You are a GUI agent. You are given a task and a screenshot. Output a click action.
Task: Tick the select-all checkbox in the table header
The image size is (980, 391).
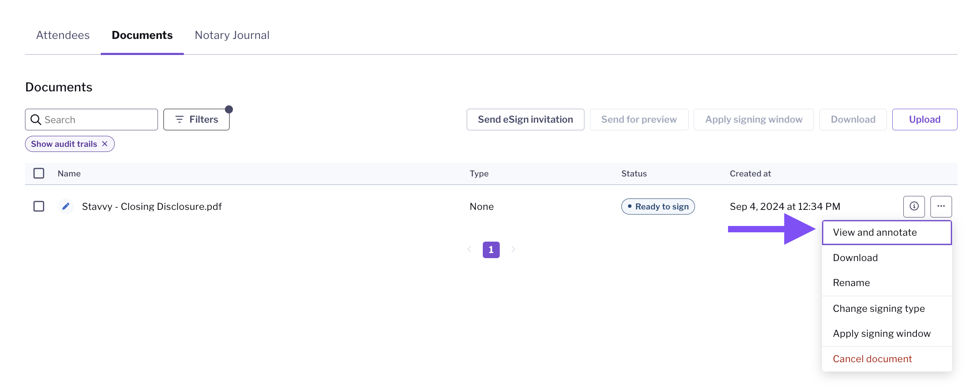39,173
